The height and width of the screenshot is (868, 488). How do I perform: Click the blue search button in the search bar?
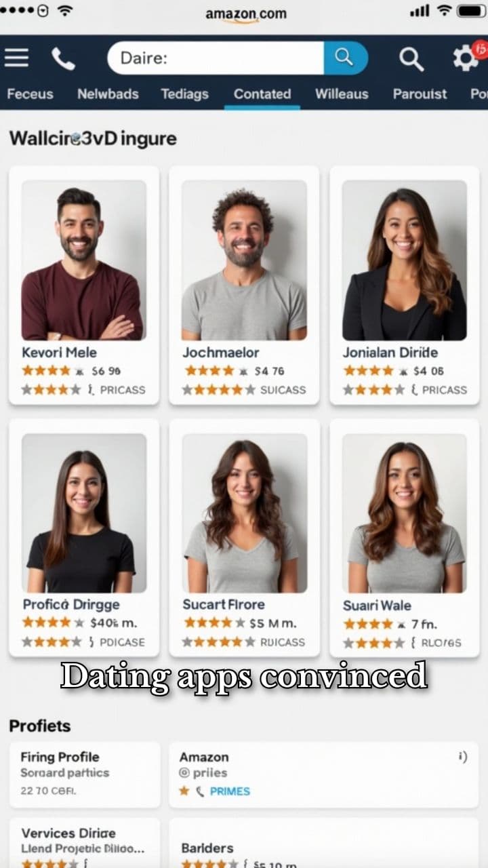pyautogui.click(x=346, y=58)
